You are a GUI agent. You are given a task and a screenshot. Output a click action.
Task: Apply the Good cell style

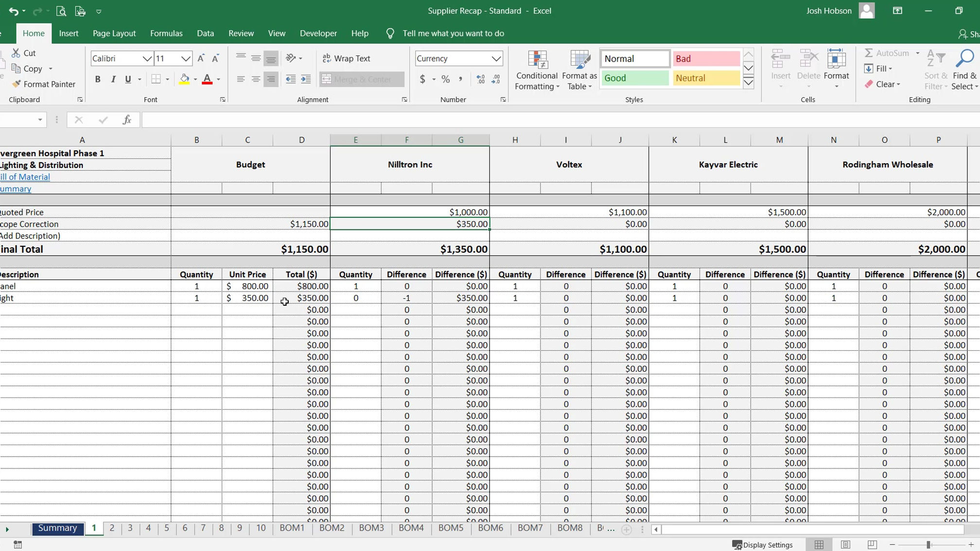[635, 78]
